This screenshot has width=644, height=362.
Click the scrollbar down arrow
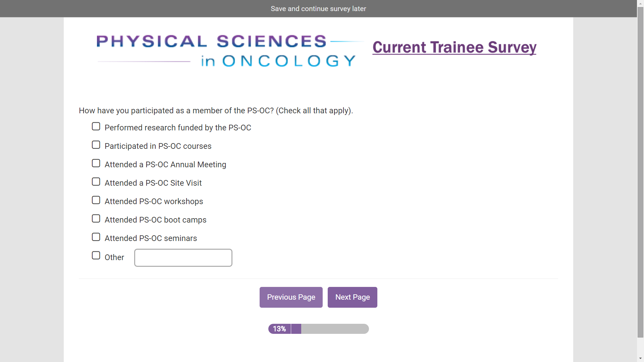pyautogui.click(x=640, y=358)
